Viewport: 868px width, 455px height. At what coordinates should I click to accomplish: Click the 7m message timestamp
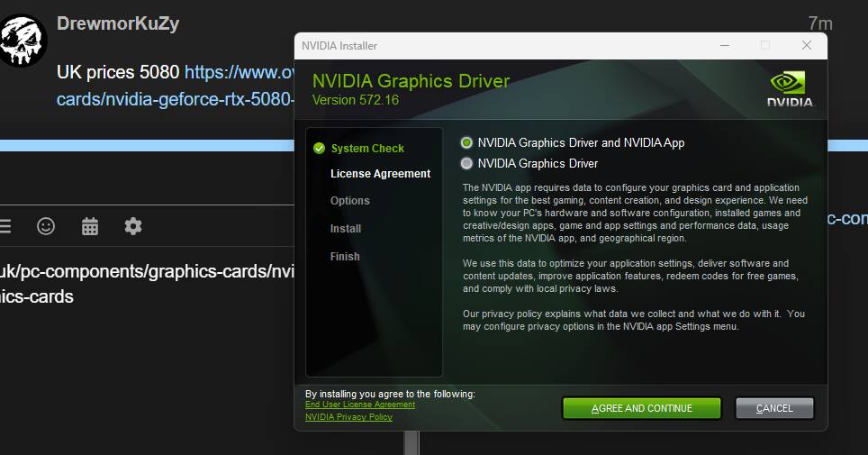(x=820, y=23)
